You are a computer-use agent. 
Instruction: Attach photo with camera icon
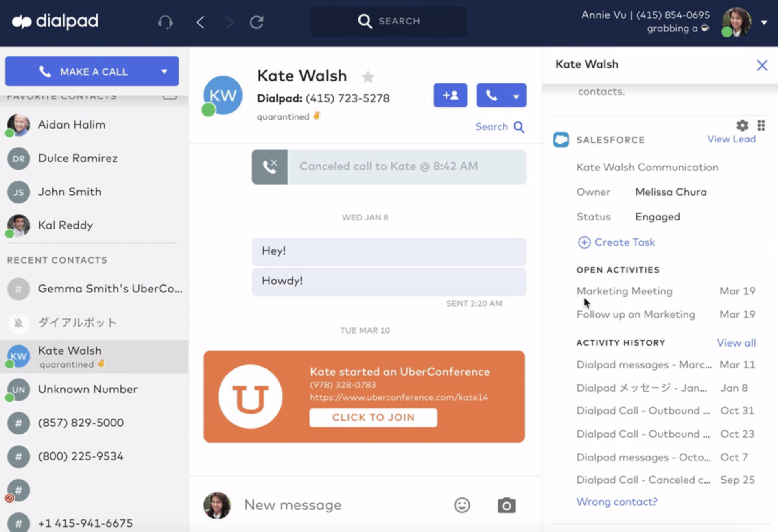[507, 506]
